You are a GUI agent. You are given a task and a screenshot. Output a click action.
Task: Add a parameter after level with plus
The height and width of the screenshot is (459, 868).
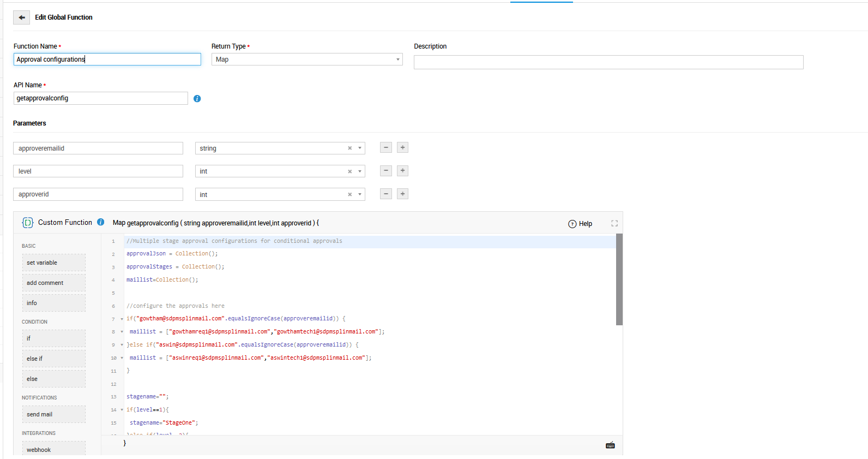tap(402, 171)
